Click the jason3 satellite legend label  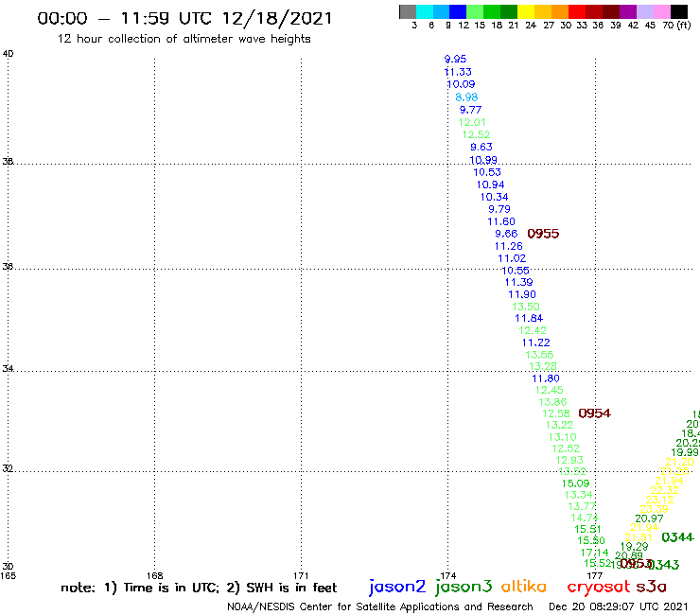[464, 587]
